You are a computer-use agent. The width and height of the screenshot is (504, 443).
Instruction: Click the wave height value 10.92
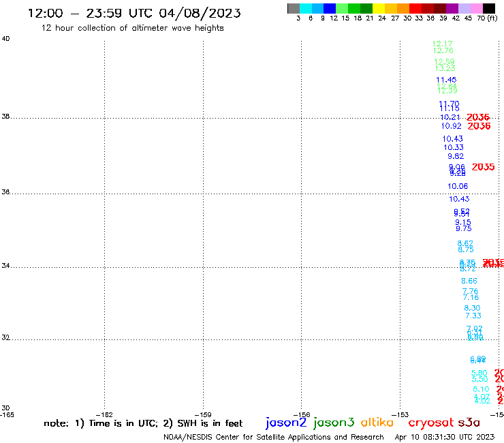pyautogui.click(x=452, y=126)
